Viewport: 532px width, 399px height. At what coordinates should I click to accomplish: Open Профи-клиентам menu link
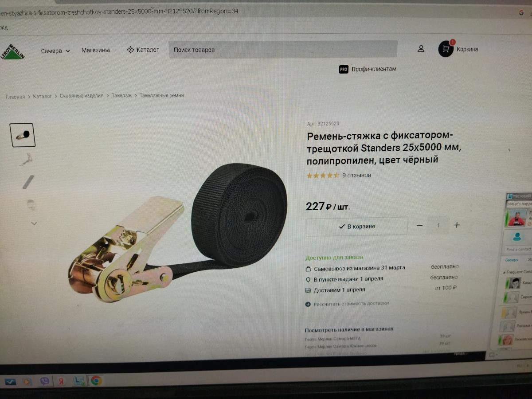pyautogui.click(x=374, y=69)
